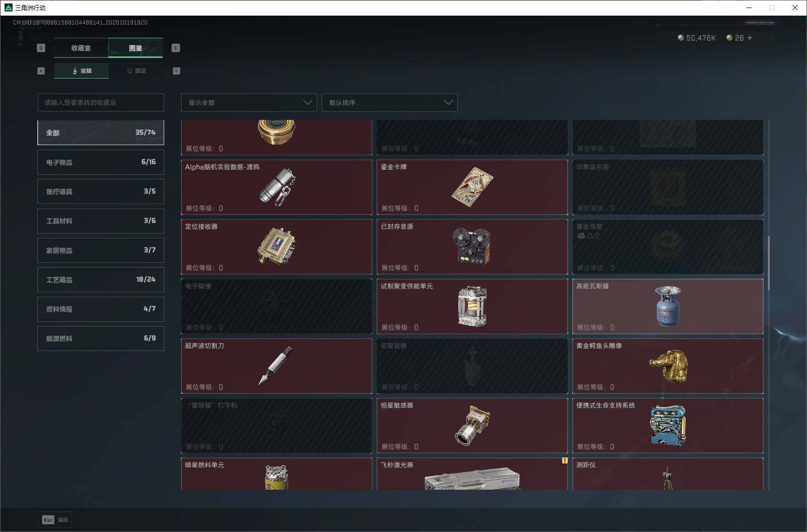Click the locked 电子脚镣 card
This screenshot has height=532, width=807.
pyautogui.click(x=277, y=306)
